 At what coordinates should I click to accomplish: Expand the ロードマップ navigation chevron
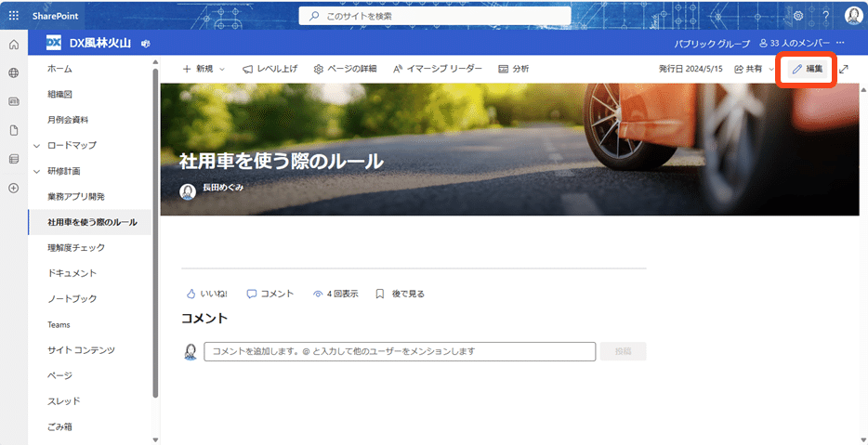click(x=37, y=146)
